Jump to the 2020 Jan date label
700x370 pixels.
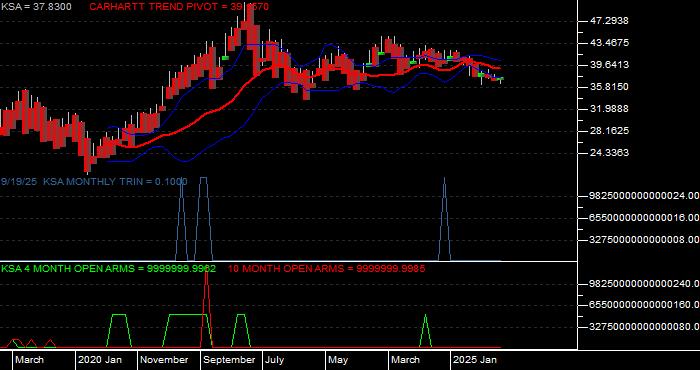(100, 360)
